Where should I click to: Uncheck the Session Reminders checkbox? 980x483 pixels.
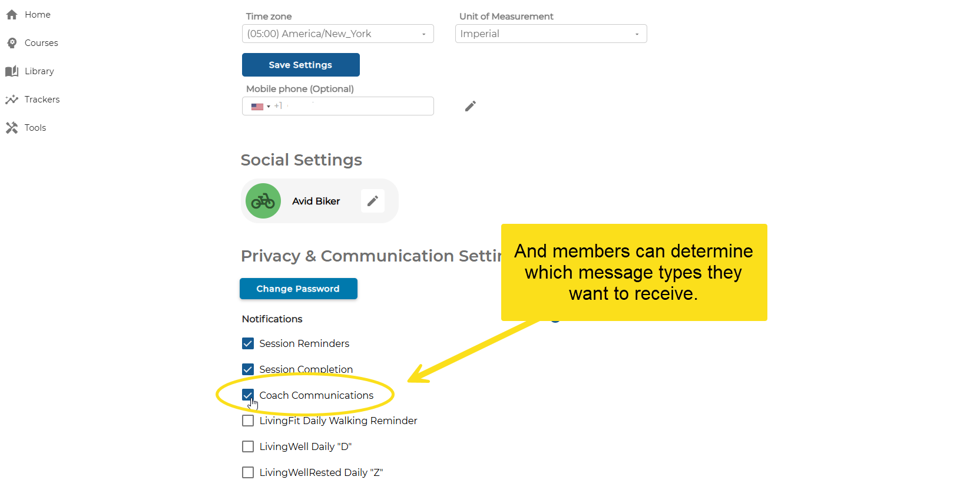pos(248,343)
